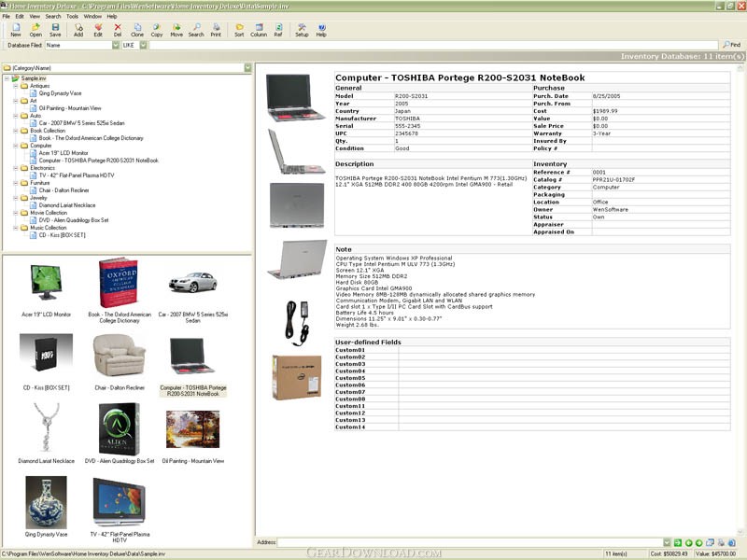Click the filter search text field
Screen dimensions: 747x560
[x=433, y=45]
